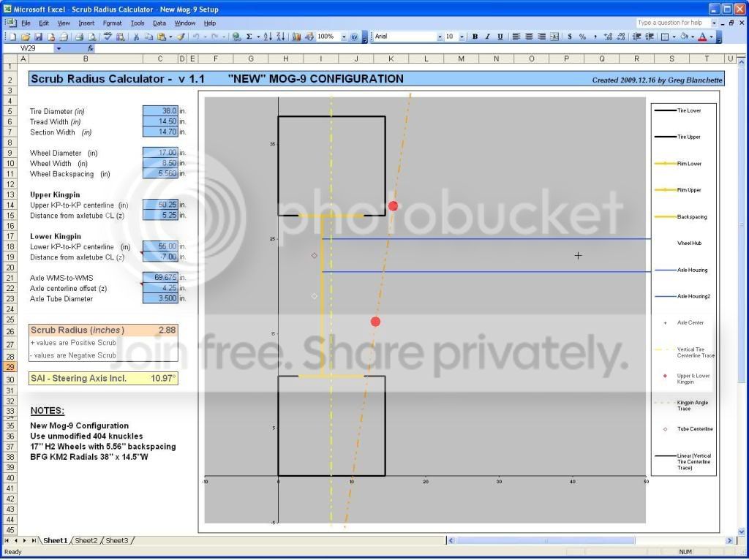749x560 pixels.
Task: Click column header K
Action: pos(391,58)
